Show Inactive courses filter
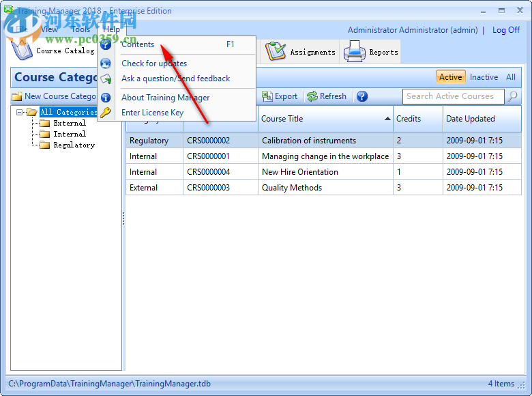 tap(484, 77)
